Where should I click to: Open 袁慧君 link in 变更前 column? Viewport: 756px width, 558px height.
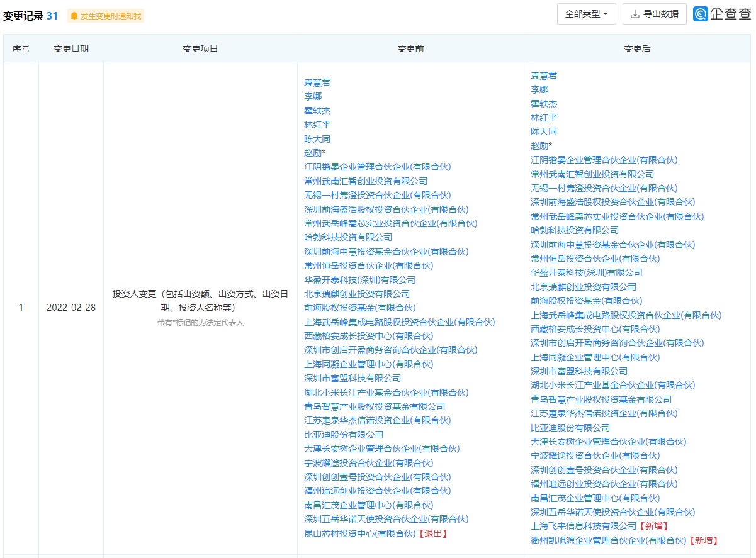[x=317, y=82]
